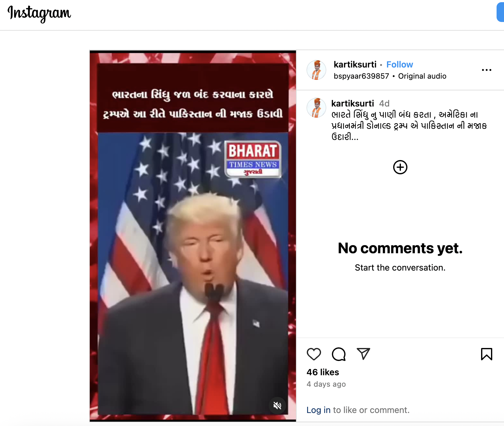
Task: Load more comments with plus circle
Action: tap(400, 167)
